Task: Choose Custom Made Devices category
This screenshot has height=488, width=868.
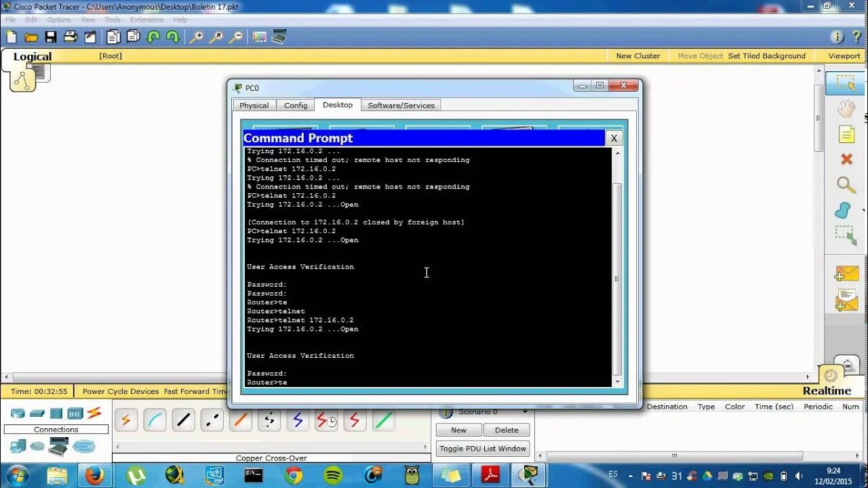Action: tap(59, 446)
